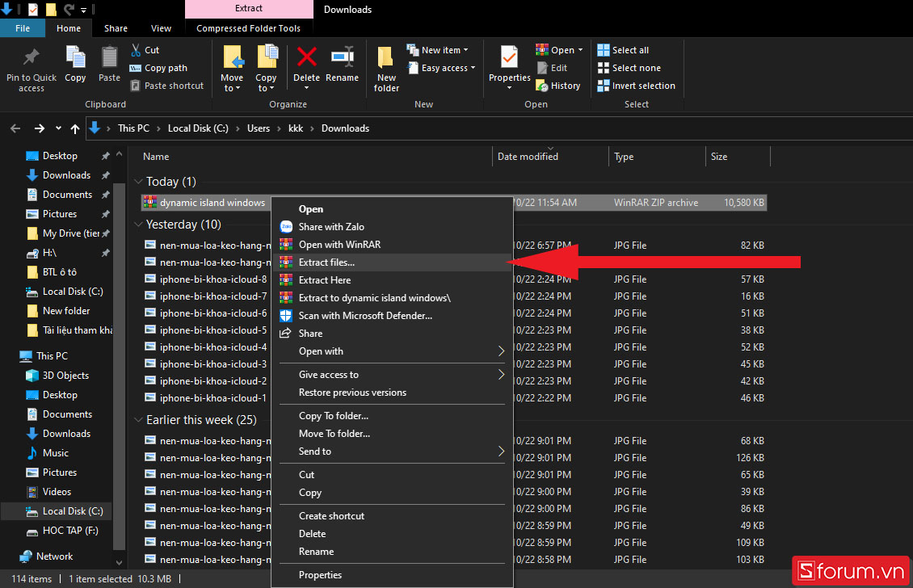
Task: Switch to the View ribbon tab
Action: click(x=161, y=28)
